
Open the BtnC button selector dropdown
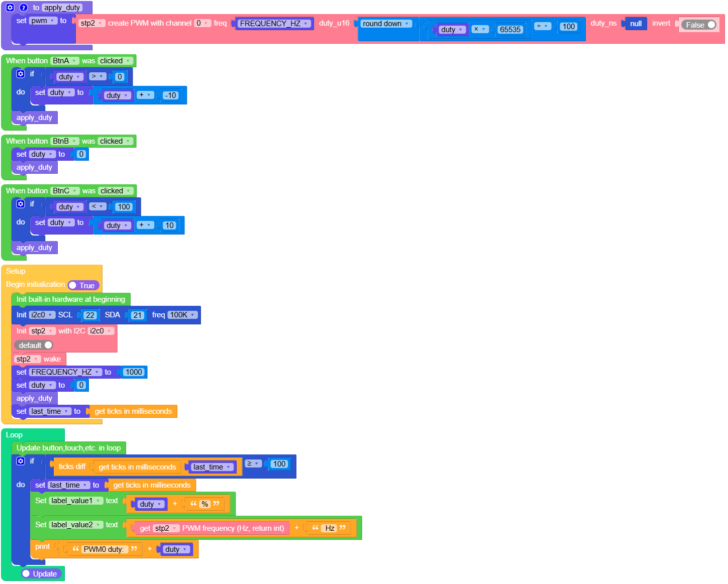point(65,191)
